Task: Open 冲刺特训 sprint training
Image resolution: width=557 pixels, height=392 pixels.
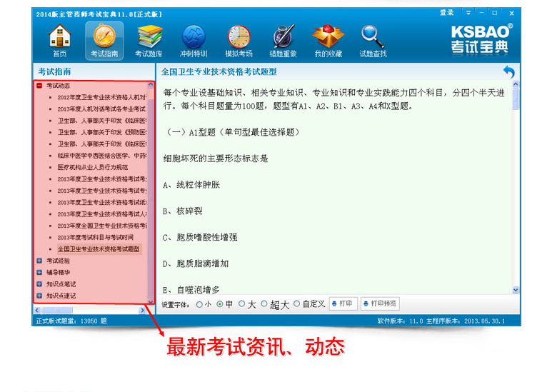Action: click(x=194, y=40)
